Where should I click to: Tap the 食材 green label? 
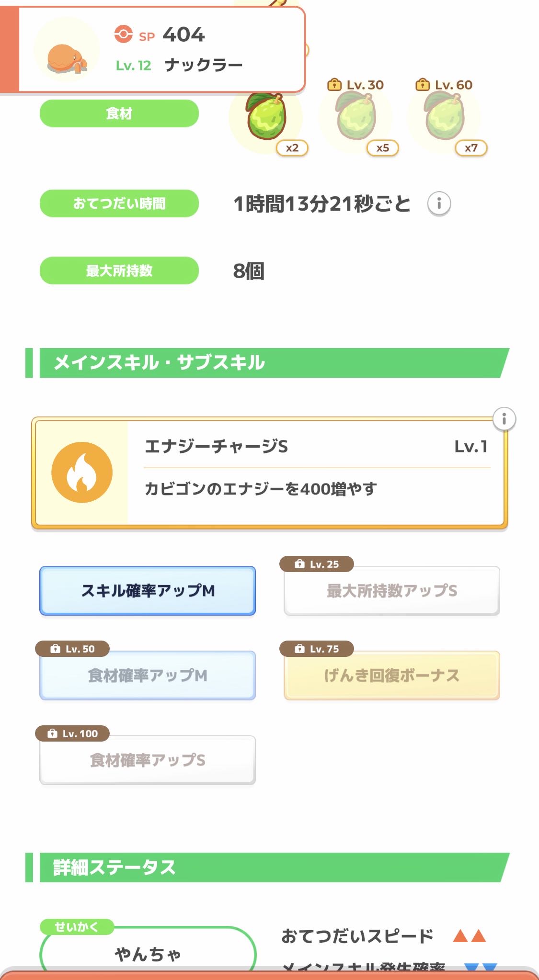click(x=119, y=113)
